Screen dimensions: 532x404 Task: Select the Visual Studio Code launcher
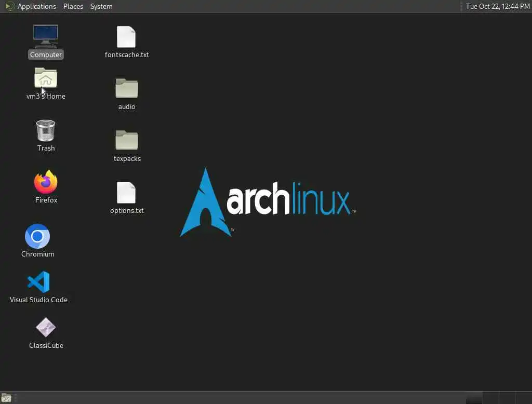point(38,281)
